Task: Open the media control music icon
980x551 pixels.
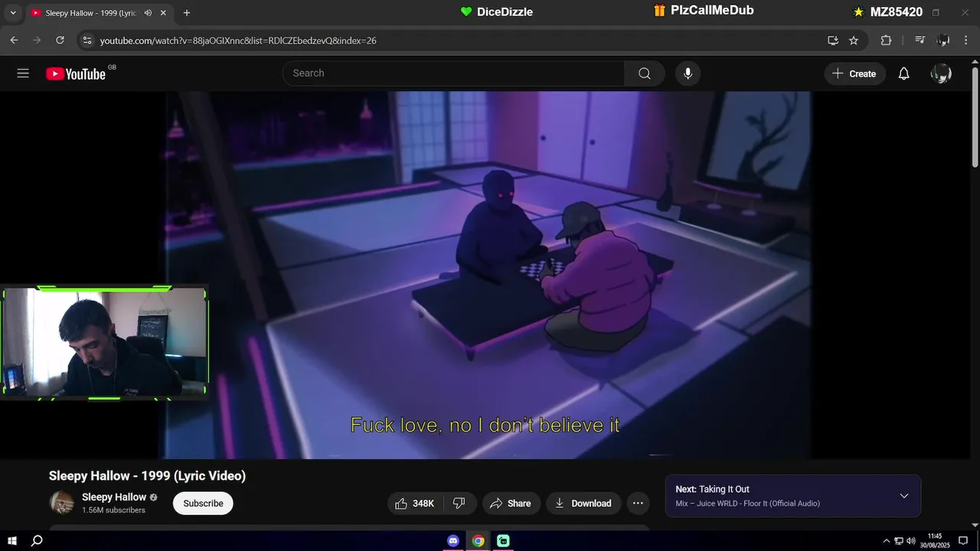Action: (x=920, y=41)
